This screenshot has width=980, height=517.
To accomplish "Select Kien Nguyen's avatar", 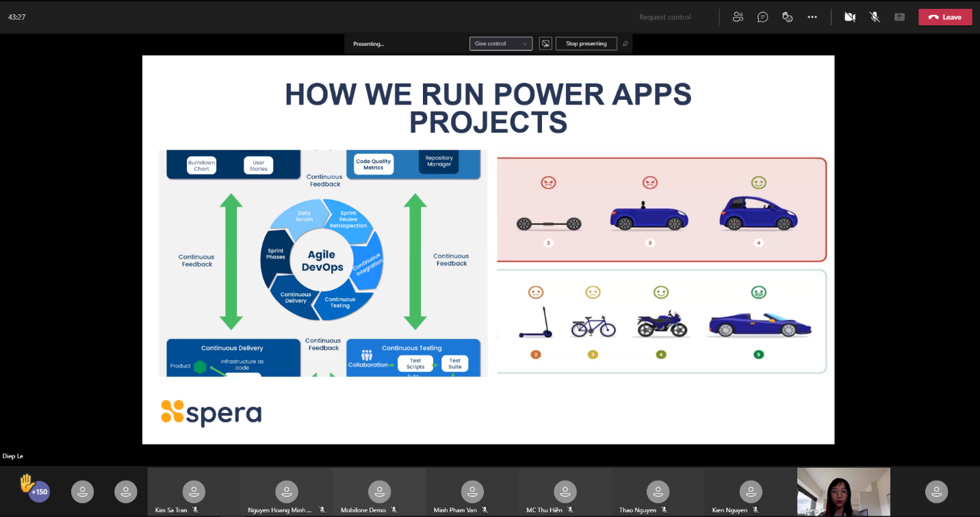I will 751,492.
